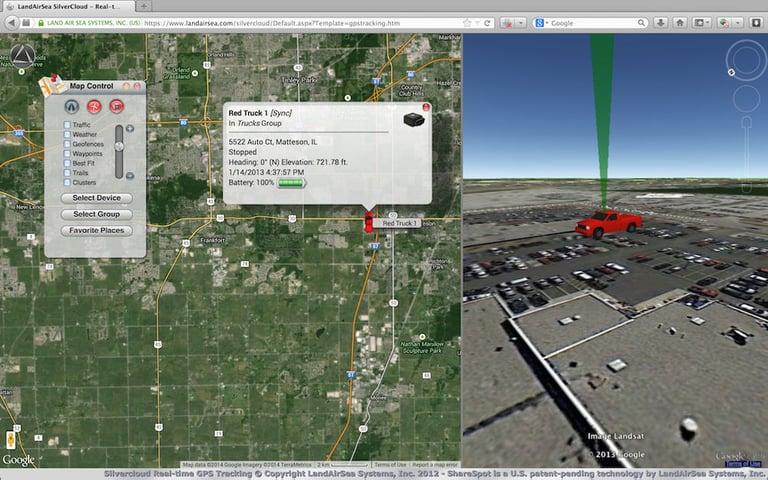Click the compass rotation icon at top-left of map
This screenshot has height=480, width=768.
pos(23,56)
